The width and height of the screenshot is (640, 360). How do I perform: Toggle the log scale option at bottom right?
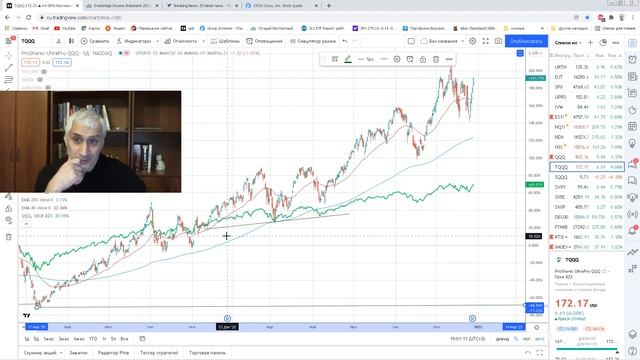pyautogui.click(x=527, y=339)
